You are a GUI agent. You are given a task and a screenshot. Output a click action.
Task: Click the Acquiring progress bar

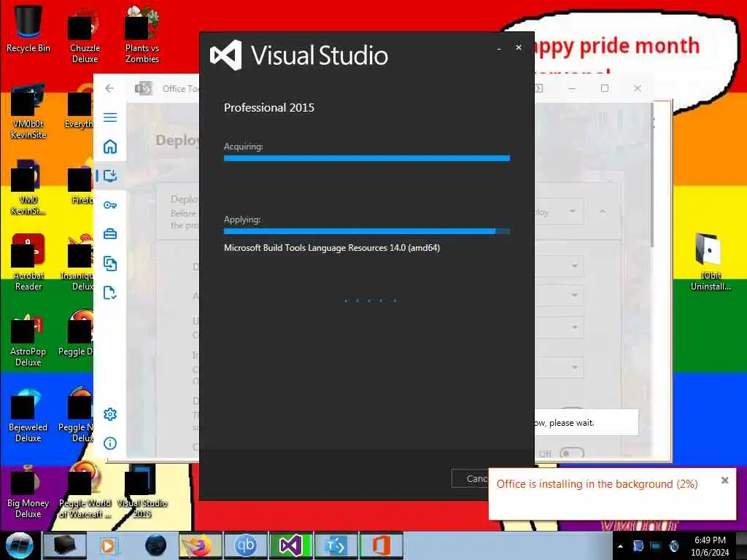coord(367,158)
